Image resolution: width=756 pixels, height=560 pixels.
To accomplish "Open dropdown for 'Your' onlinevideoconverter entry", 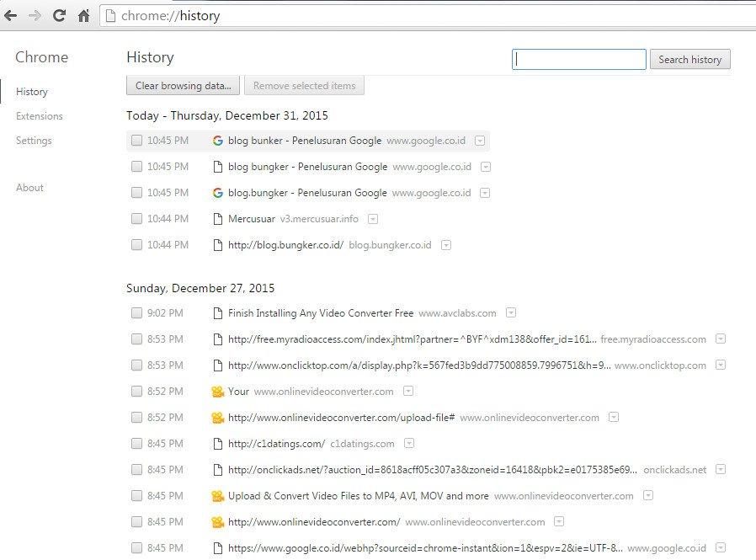I will click(x=408, y=391).
